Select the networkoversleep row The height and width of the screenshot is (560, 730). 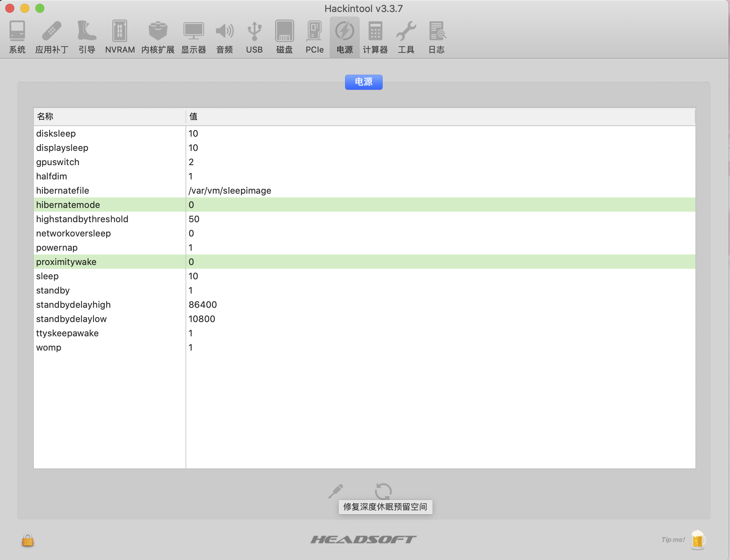click(x=364, y=233)
